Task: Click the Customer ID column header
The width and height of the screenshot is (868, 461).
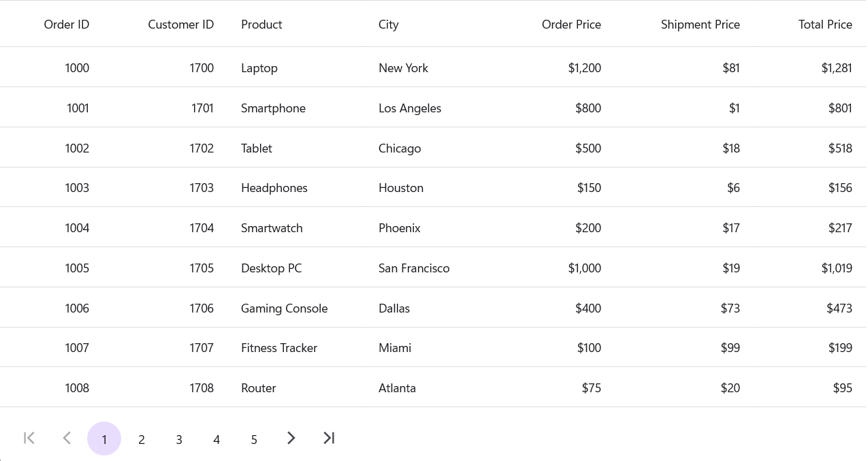Action: tap(180, 25)
